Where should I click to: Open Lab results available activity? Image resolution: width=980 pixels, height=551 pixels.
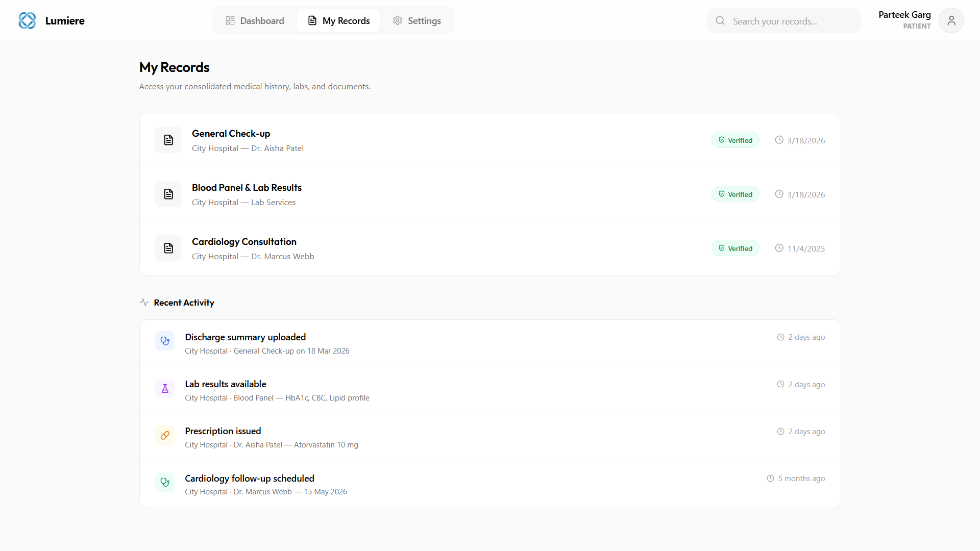(490, 390)
